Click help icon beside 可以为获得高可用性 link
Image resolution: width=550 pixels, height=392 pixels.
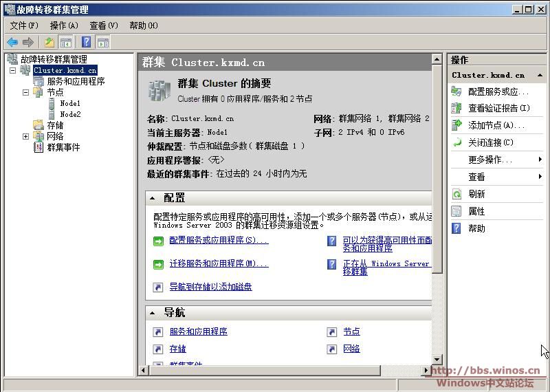pos(332,241)
